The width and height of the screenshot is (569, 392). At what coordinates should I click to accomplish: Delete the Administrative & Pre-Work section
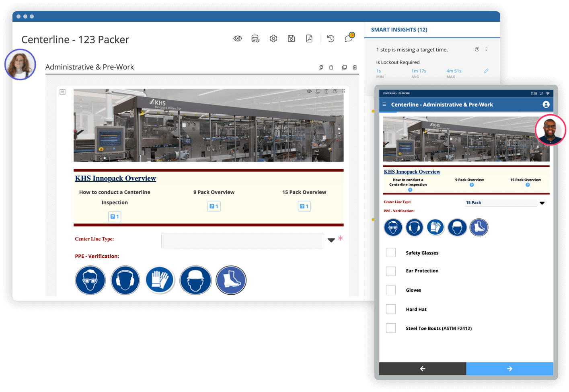355,67
